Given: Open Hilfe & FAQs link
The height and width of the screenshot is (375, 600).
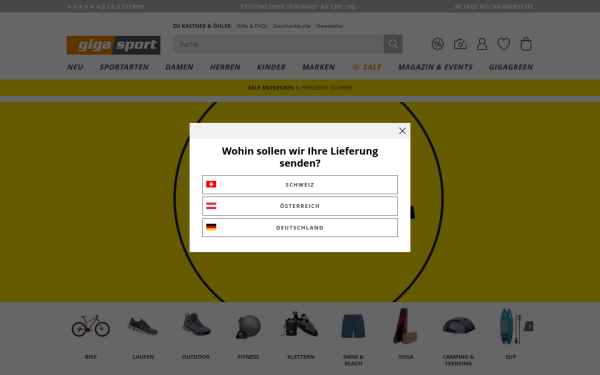Looking at the screenshot, I should click(252, 26).
